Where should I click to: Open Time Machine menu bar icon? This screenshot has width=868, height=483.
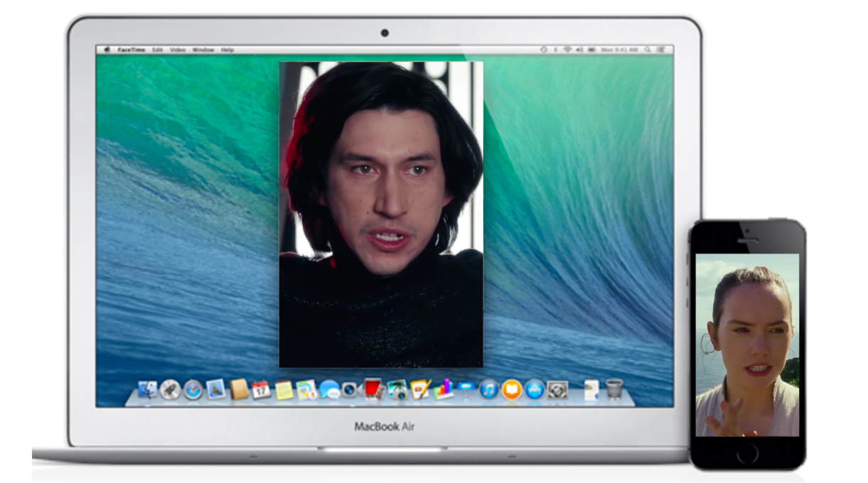[x=544, y=50]
